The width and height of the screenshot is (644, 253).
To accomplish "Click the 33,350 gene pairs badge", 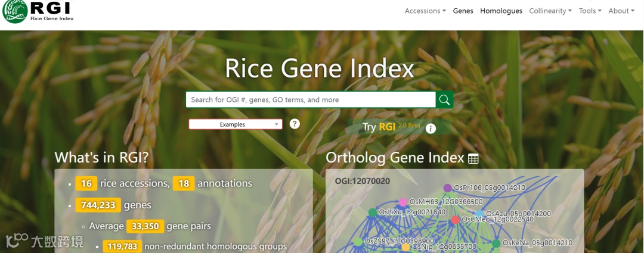I will (145, 226).
